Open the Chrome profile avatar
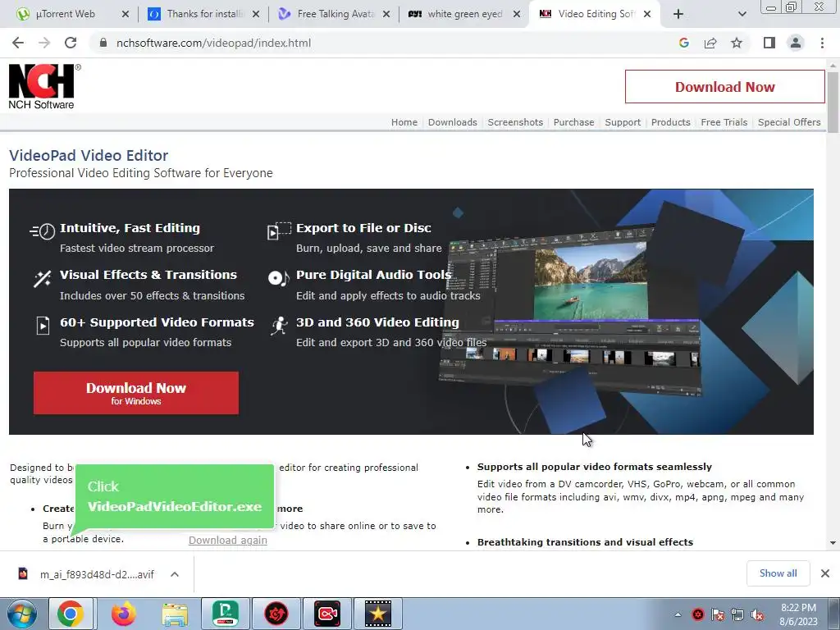Screen dimensions: 840x630 [796, 43]
